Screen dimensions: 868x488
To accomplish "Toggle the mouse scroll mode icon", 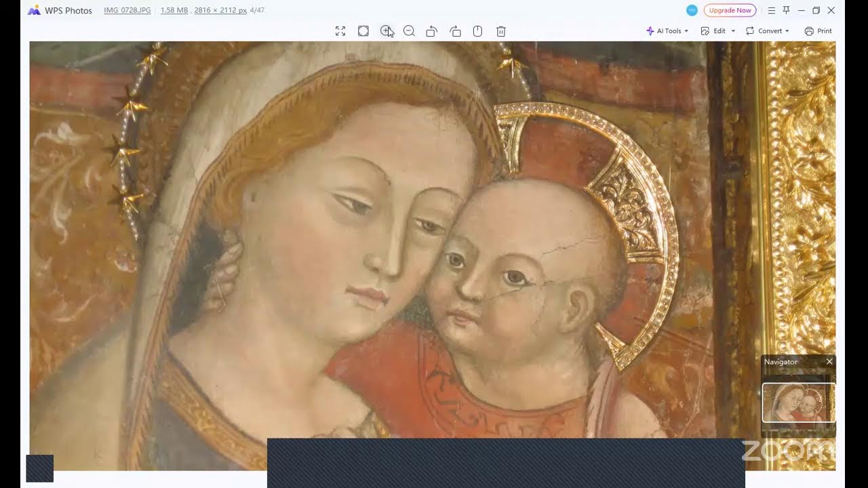I will 477,31.
